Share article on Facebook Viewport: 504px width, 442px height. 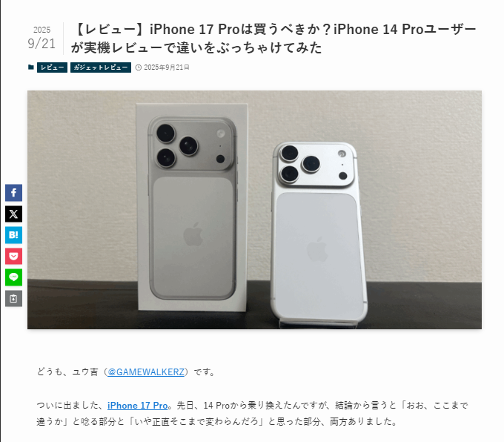pos(13,193)
